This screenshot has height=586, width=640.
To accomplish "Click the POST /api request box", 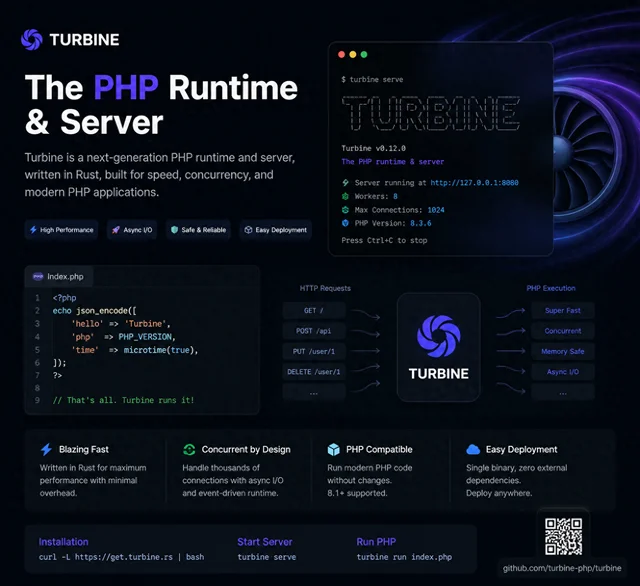I will [314, 331].
